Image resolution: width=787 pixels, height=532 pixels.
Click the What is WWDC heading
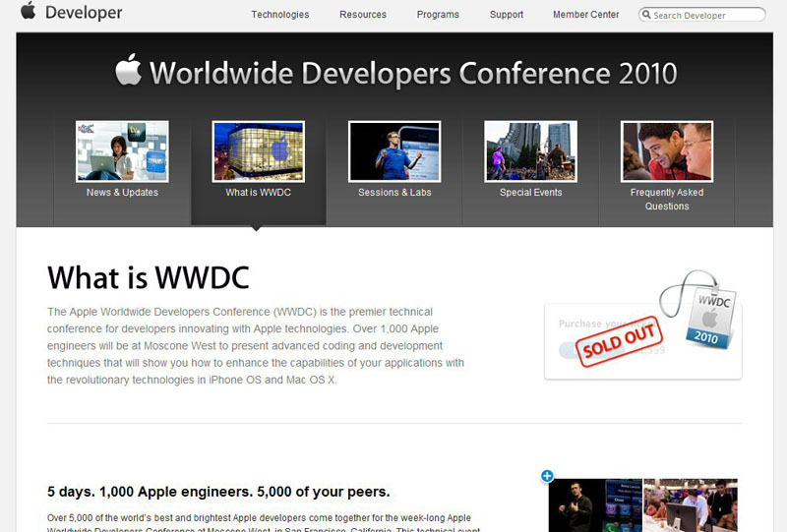(149, 277)
